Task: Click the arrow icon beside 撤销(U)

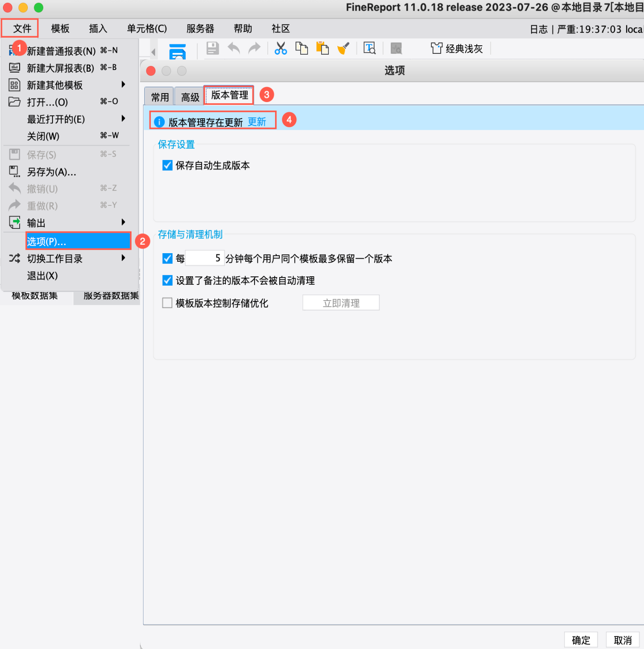Action: click(15, 188)
